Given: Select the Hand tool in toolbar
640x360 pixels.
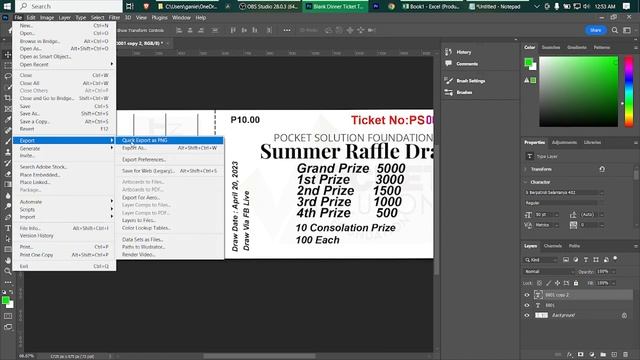Looking at the screenshot, I should [x=8, y=260].
